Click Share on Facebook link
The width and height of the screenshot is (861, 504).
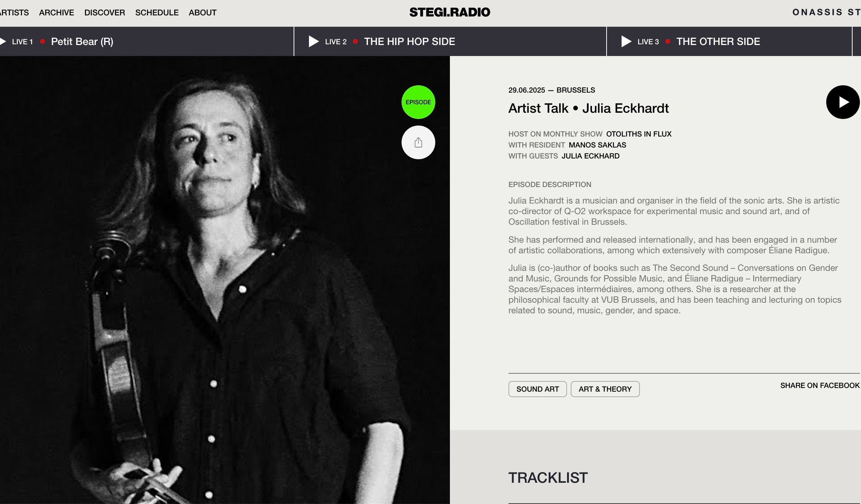[820, 385]
